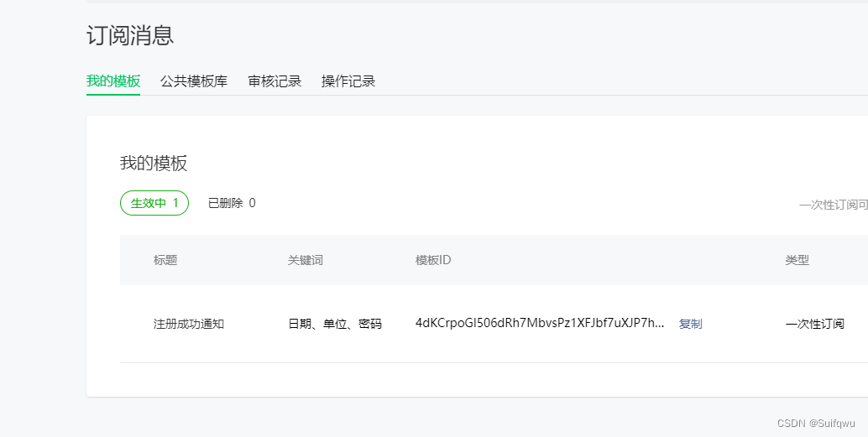Viewport: 868px width, 437px height.
Task: Select keywords cell 日期、单位、密码
Action: click(x=335, y=324)
